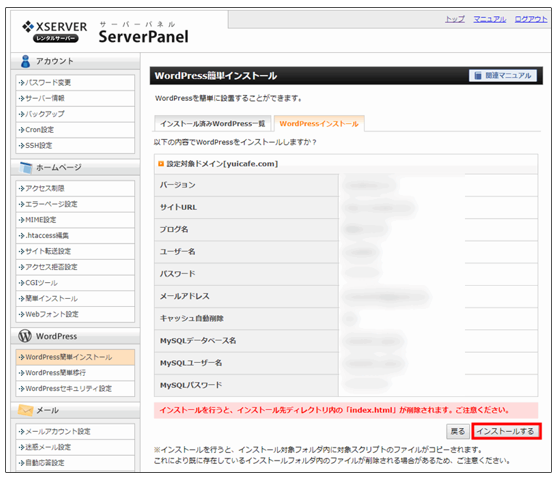Open WordPressセキュリティ設定 in sidebar
This screenshot has height=483, width=555.
pyautogui.click(x=75, y=389)
